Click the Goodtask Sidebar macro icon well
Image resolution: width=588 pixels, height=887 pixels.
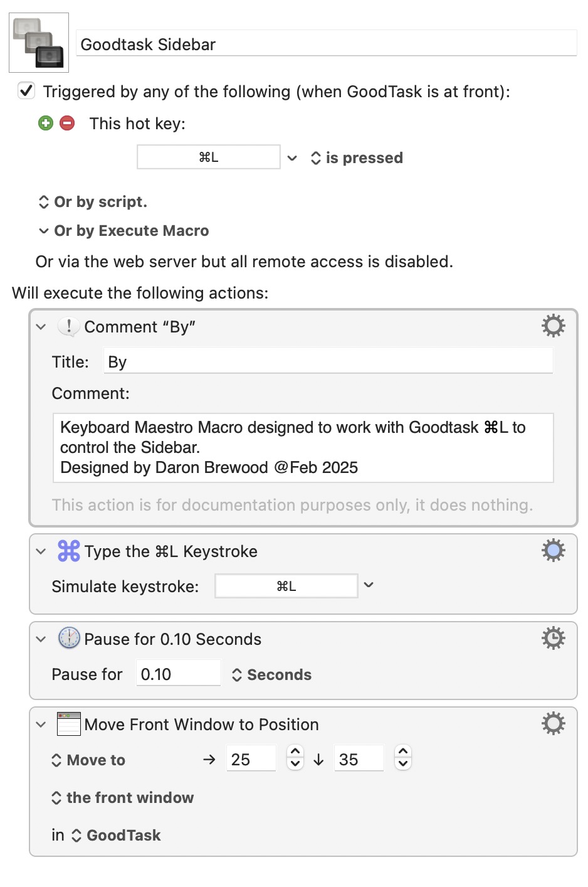(39, 43)
